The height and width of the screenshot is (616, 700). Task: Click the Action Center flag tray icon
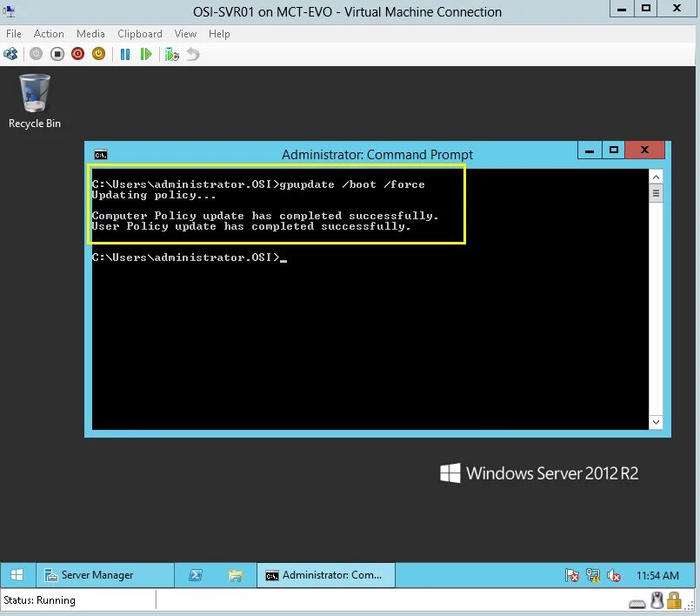pos(571,575)
